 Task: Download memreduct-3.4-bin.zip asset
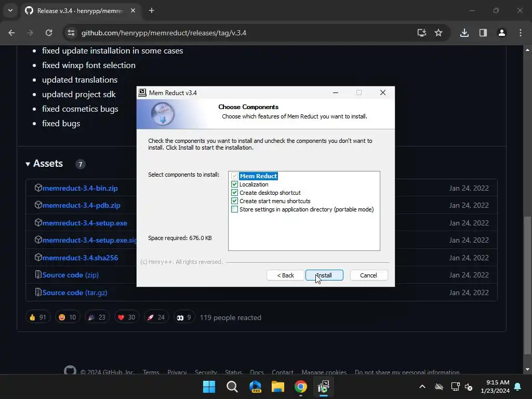[80, 188]
